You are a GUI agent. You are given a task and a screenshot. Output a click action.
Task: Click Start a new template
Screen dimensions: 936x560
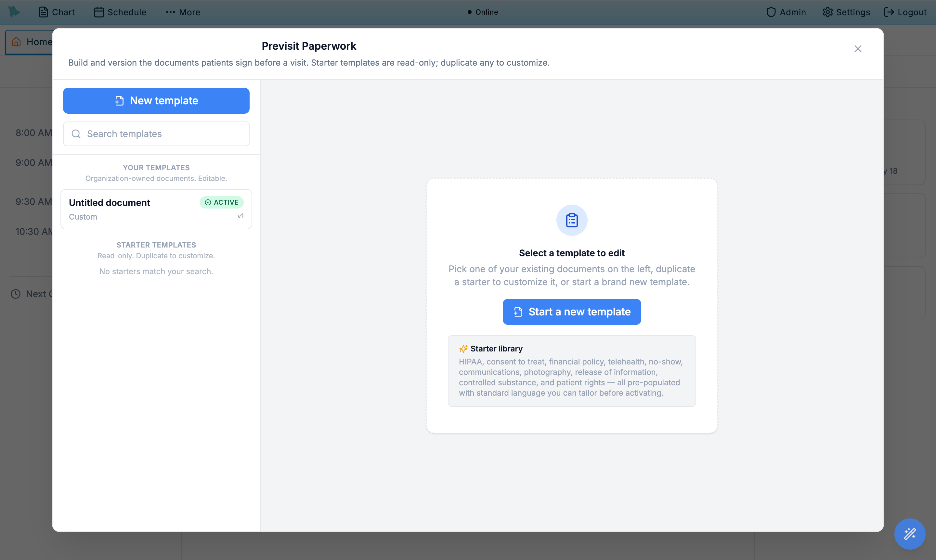coord(572,312)
